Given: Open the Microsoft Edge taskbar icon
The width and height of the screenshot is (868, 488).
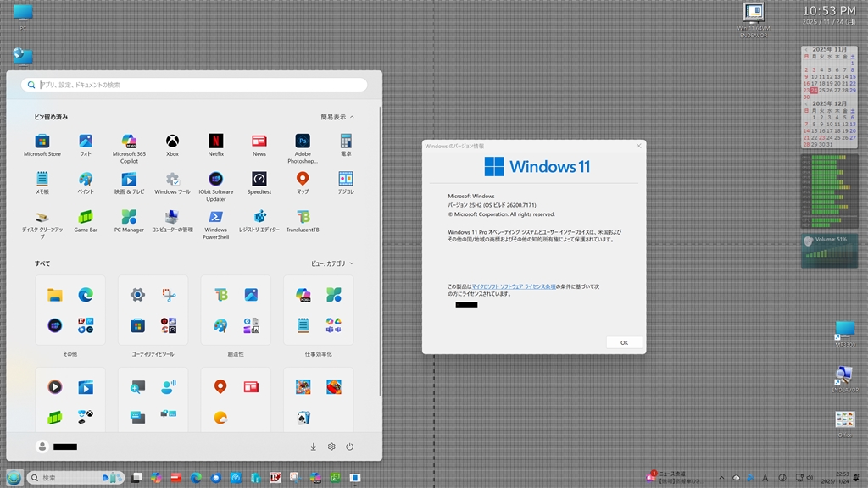Looking at the screenshot, I should pos(197,478).
